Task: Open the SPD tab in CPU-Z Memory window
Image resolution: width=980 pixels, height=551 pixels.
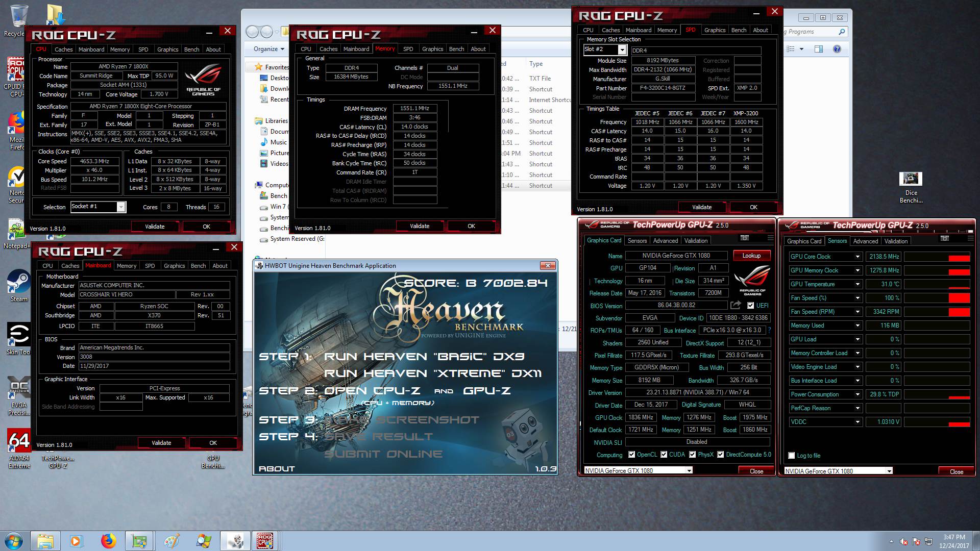Action: tap(408, 49)
